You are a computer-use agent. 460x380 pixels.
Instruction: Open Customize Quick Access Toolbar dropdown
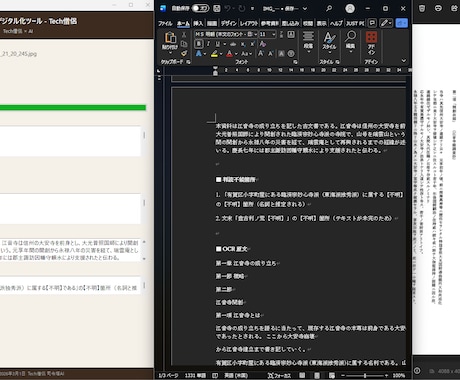253,9
